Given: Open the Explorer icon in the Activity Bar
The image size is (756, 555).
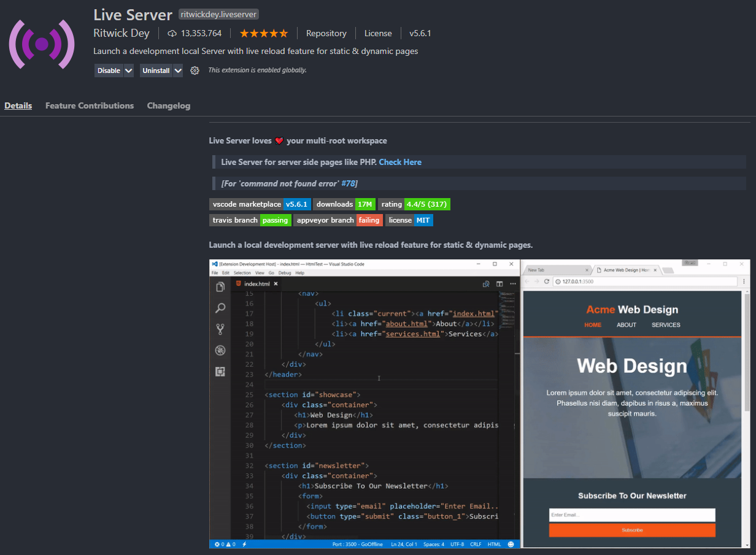Looking at the screenshot, I should click(221, 286).
